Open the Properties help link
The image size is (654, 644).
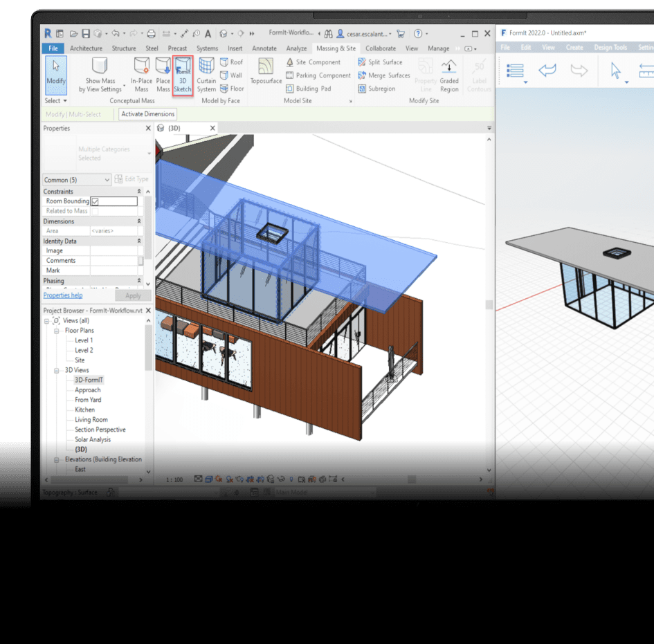point(63,295)
